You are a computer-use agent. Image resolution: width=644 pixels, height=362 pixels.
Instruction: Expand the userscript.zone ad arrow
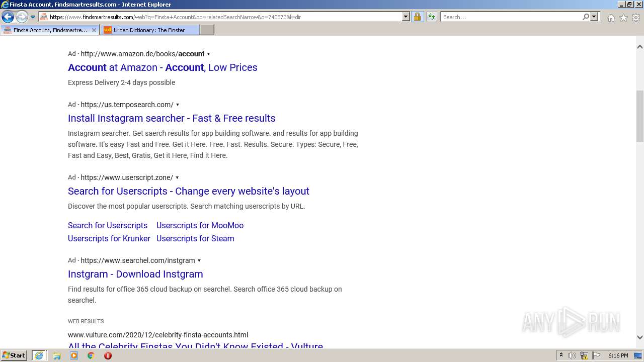point(177,177)
